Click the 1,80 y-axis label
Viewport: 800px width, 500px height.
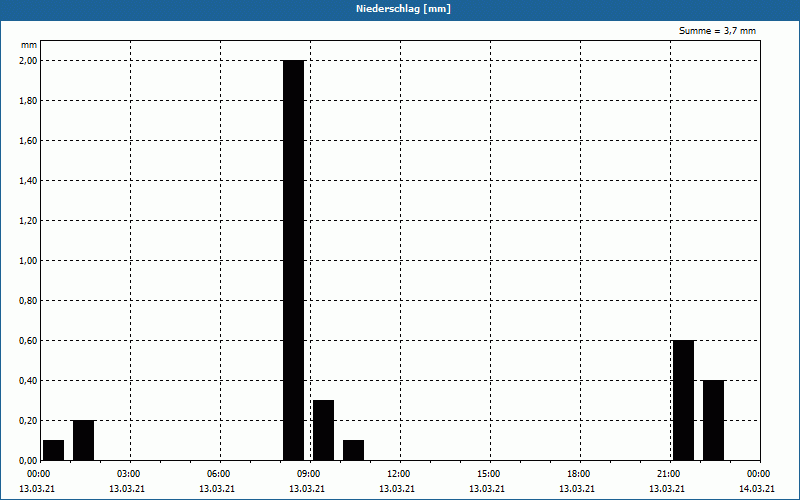pos(28,101)
